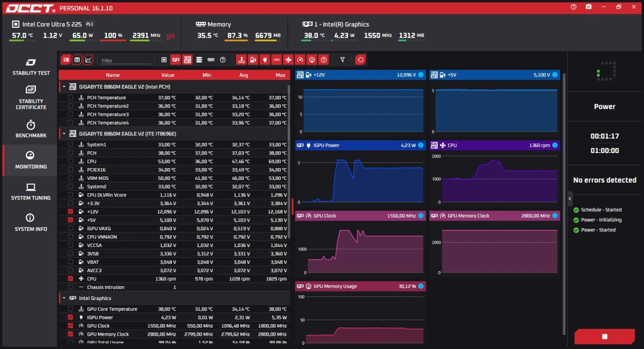The width and height of the screenshot is (644, 349).
Task: Switch to graph view mode icon
Action: (88, 60)
